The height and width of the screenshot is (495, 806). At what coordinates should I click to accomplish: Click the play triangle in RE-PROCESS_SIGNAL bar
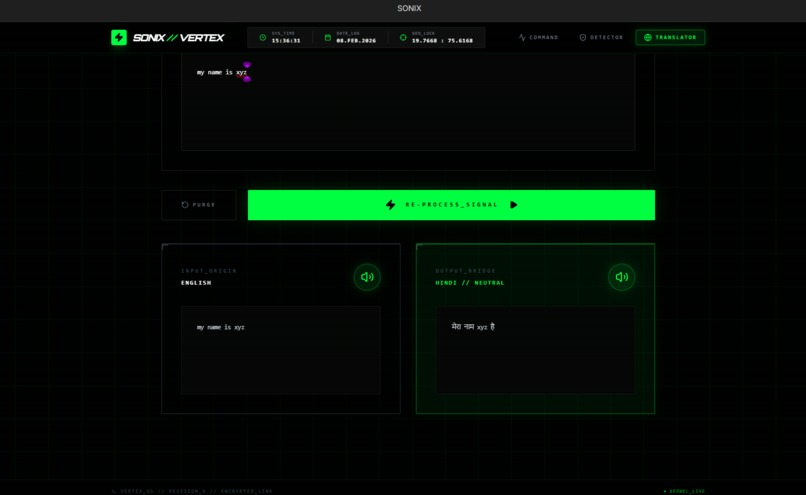click(x=514, y=205)
